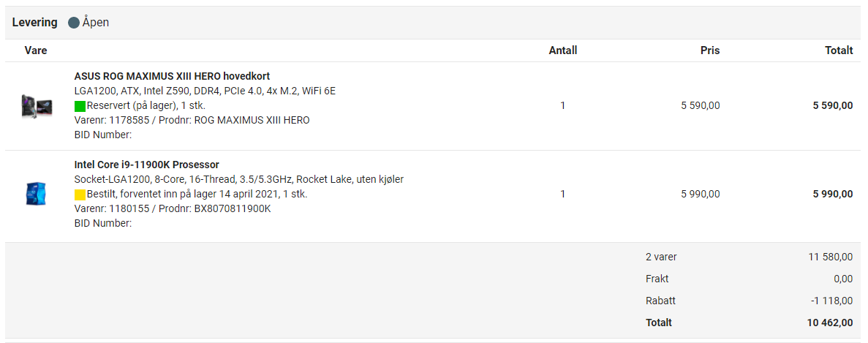Select the processor row total 5 990,00
The height and width of the screenshot is (343, 868).
pyautogui.click(x=833, y=195)
